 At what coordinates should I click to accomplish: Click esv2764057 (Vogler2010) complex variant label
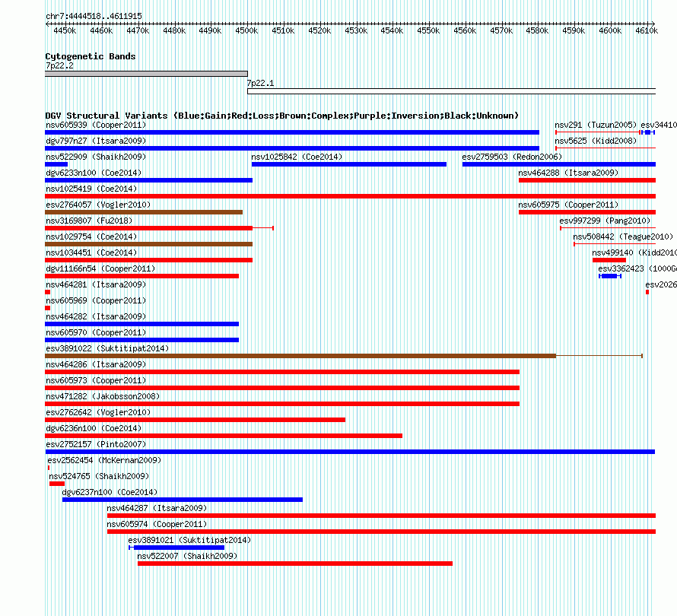(x=98, y=205)
